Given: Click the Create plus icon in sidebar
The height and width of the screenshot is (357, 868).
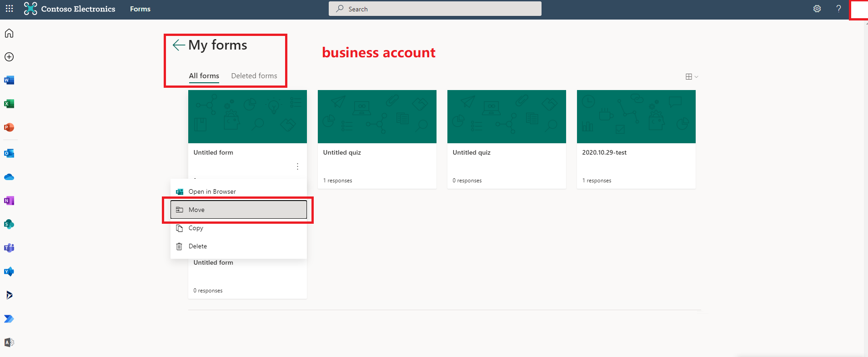Looking at the screenshot, I should click(9, 57).
